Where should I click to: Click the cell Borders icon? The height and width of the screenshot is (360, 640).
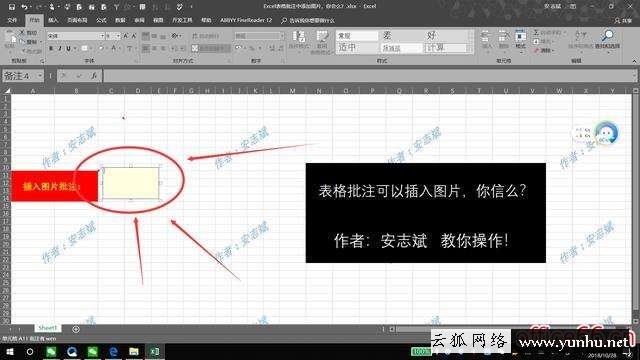pos(84,48)
